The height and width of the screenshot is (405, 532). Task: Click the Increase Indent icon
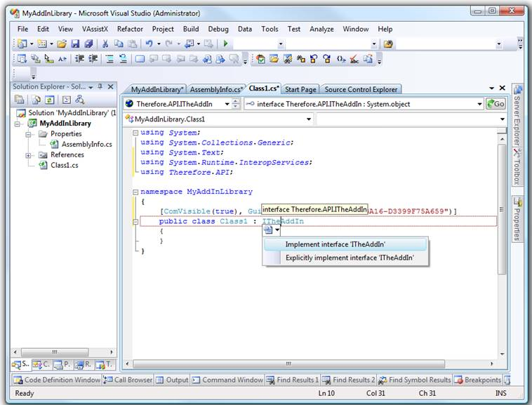[93, 59]
